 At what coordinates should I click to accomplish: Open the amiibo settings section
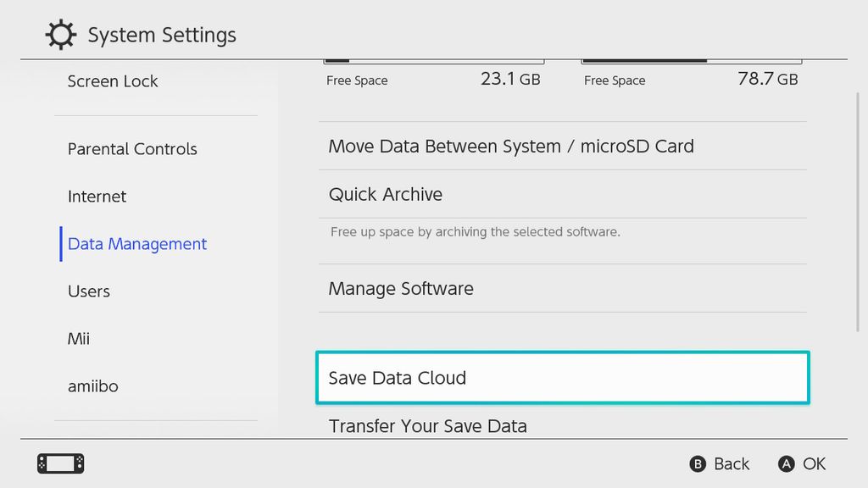[x=92, y=386]
